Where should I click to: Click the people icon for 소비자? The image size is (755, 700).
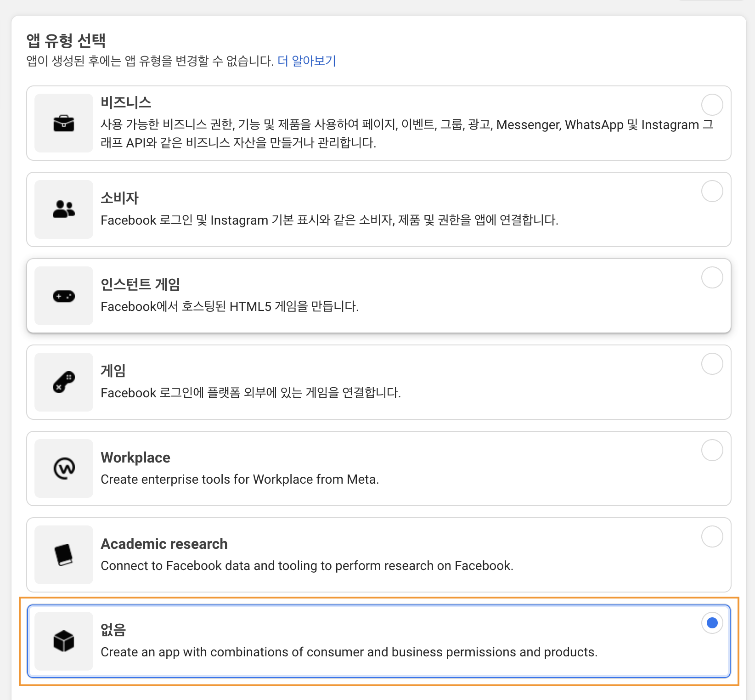64,209
